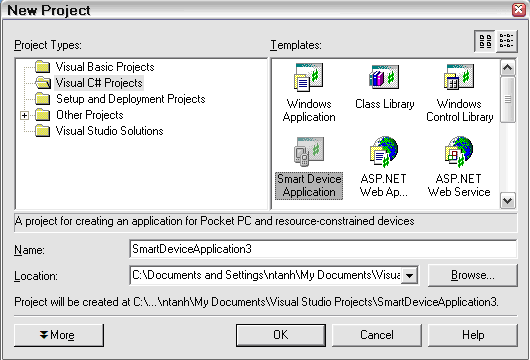The image size is (530, 360).
Task: Click the Location path text field
Action: [x=266, y=275]
